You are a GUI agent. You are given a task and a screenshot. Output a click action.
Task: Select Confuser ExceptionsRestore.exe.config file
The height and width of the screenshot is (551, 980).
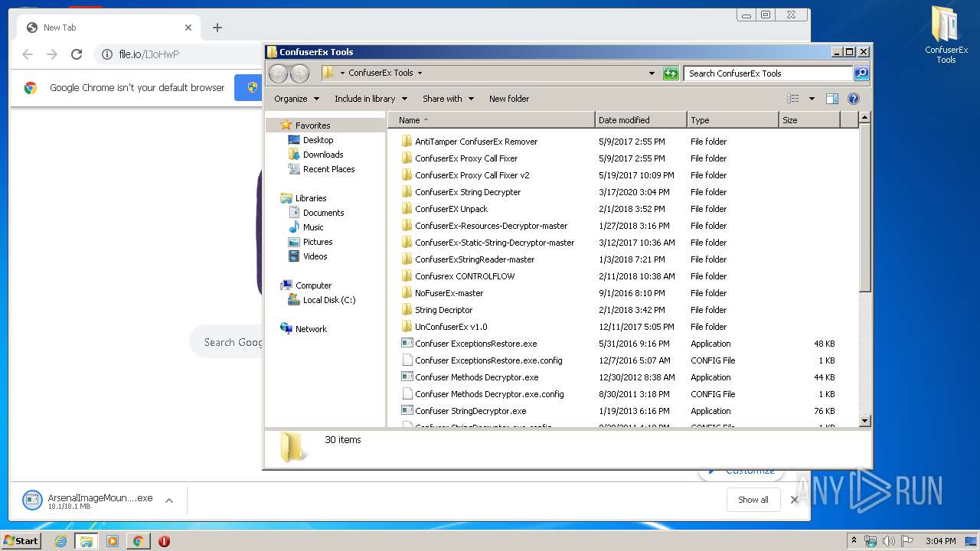(x=482, y=360)
